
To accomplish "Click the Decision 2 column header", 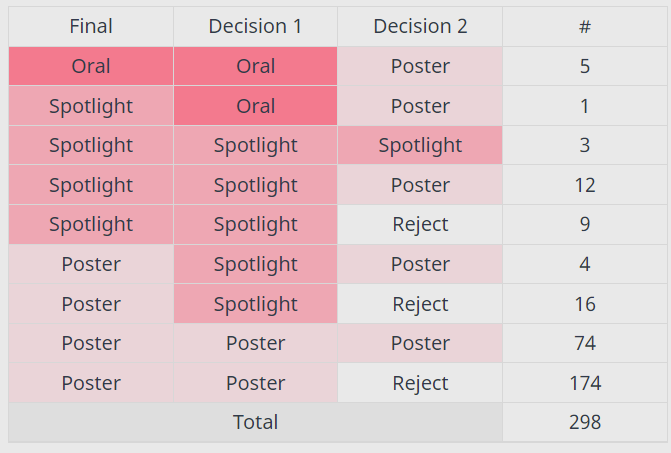I will [x=420, y=27].
